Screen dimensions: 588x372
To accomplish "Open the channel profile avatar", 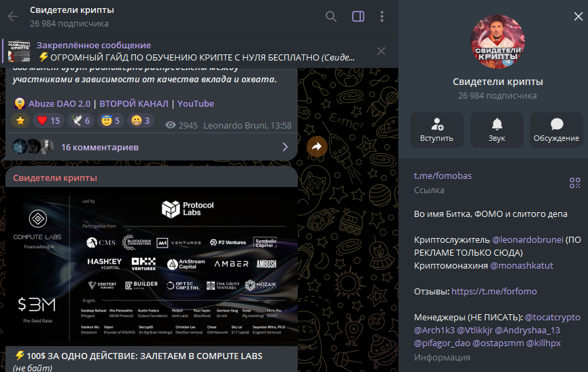I will coord(497,41).
